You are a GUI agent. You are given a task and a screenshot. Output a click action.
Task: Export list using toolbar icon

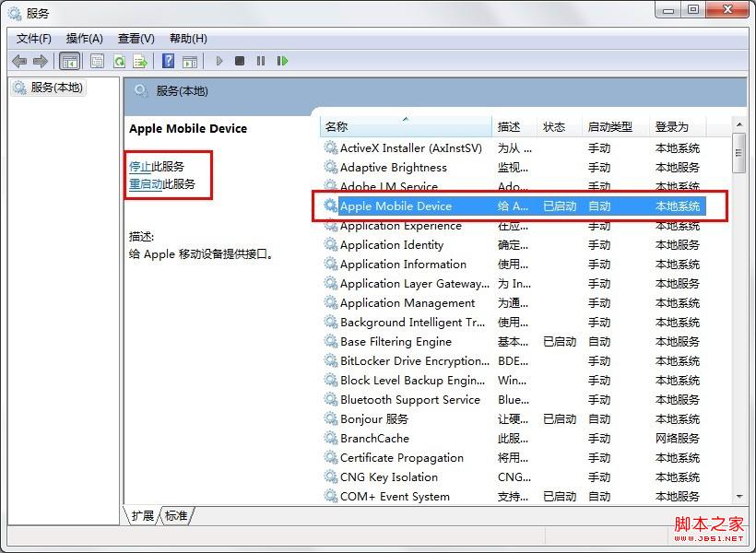(x=140, y=61)
